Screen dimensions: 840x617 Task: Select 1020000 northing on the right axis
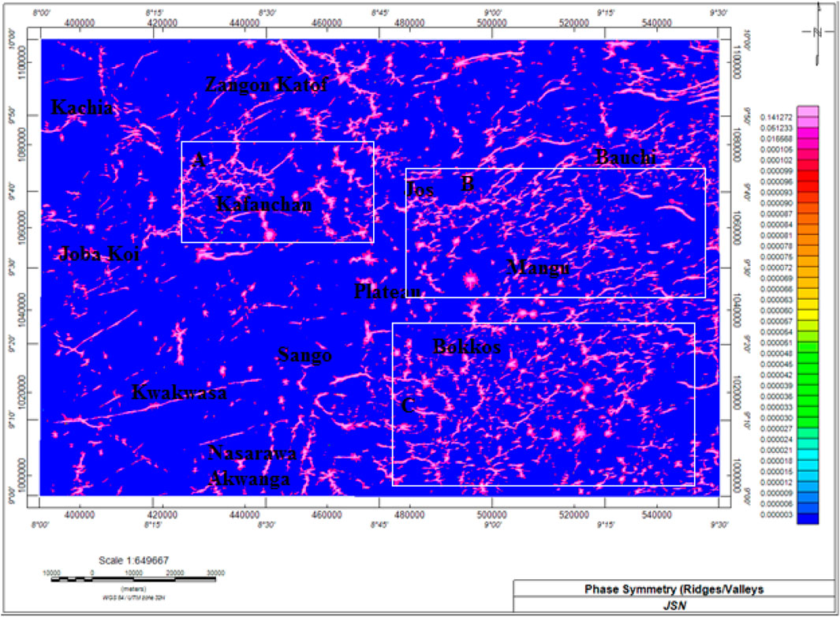[x=737, y=392]
